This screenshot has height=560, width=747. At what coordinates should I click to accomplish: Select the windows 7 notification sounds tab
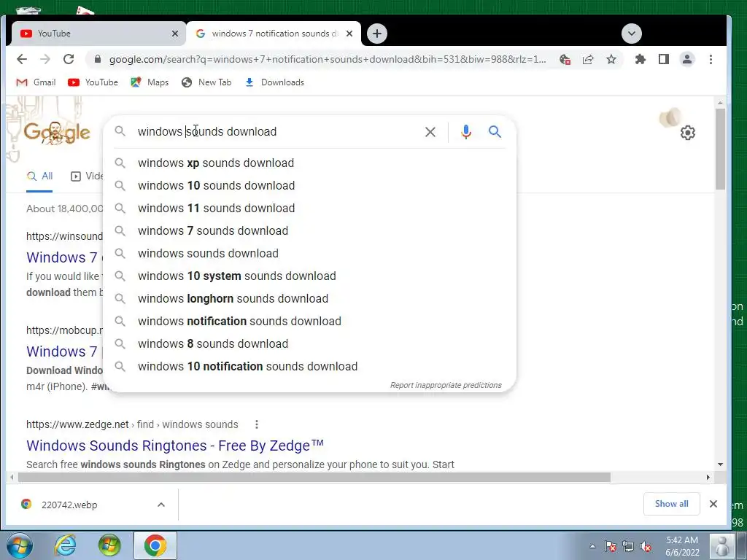coord(274,34)
